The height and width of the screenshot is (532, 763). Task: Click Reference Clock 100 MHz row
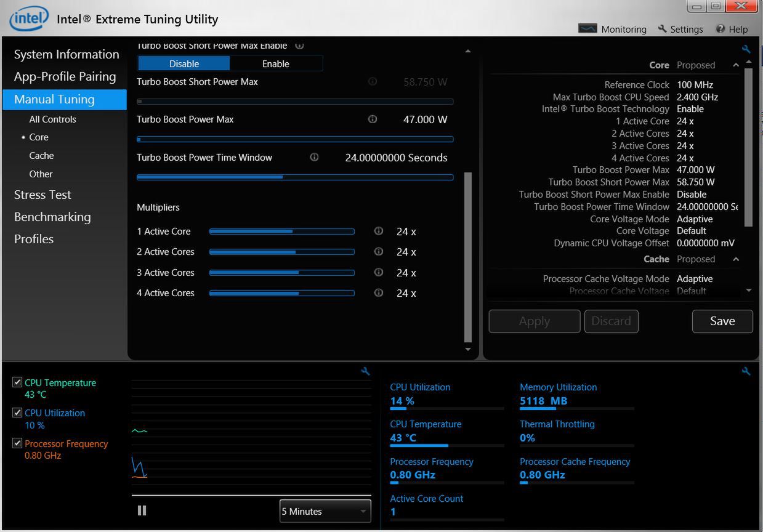point(659,84)
